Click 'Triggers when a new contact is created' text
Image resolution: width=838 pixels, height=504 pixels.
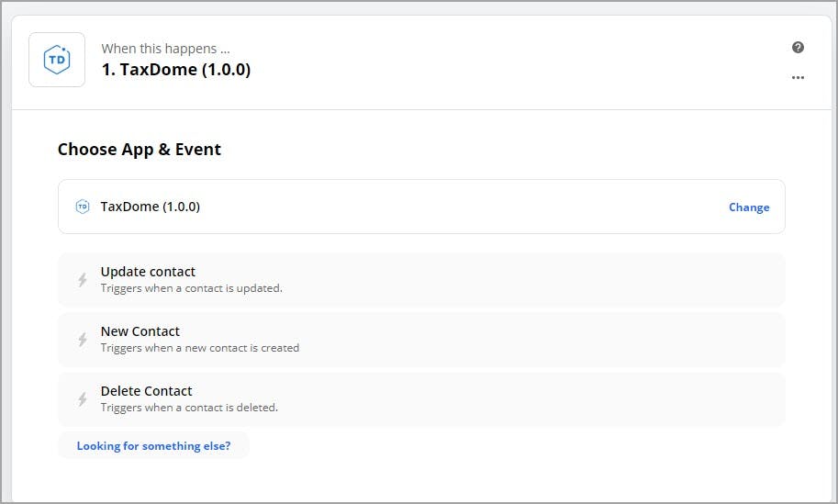199,348
